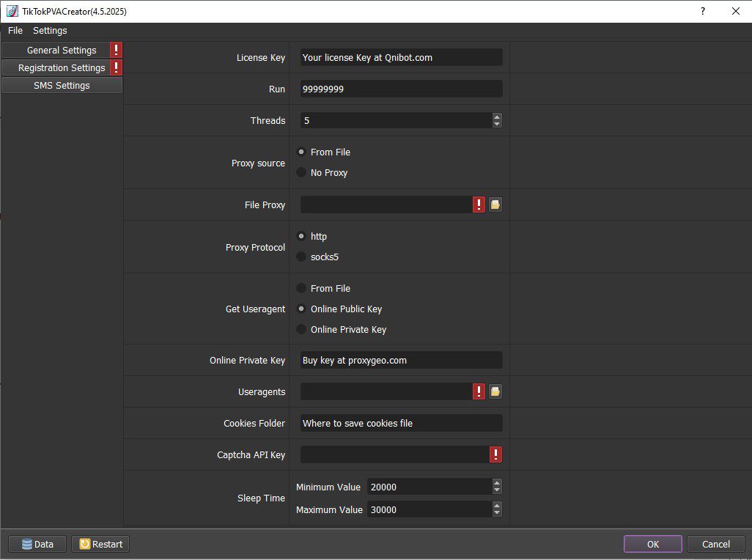Open the Settings menu
Image resolution: width=752 pixels, height=560 pixels.
[50, 30]
